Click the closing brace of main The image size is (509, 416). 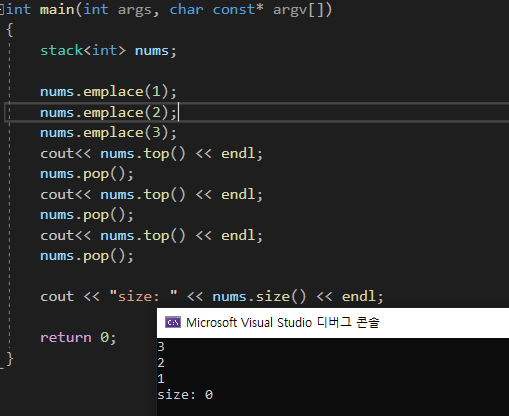10,359
